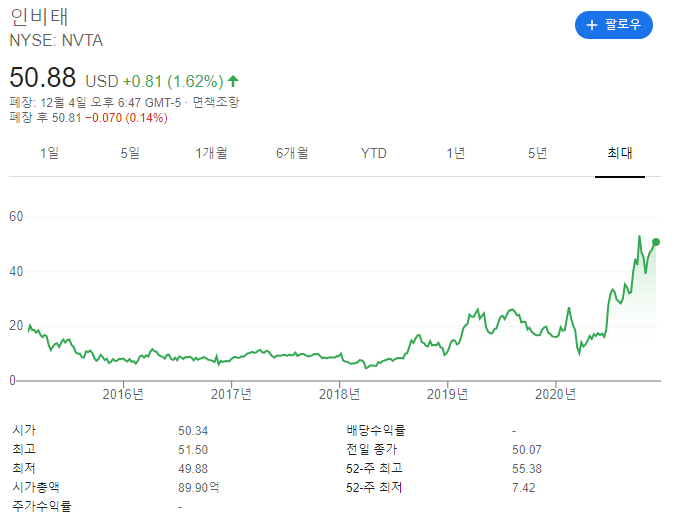678x530 pixels.
Task: Click the 52-주 최저 value 7.42
Action: tap(524, 488)
